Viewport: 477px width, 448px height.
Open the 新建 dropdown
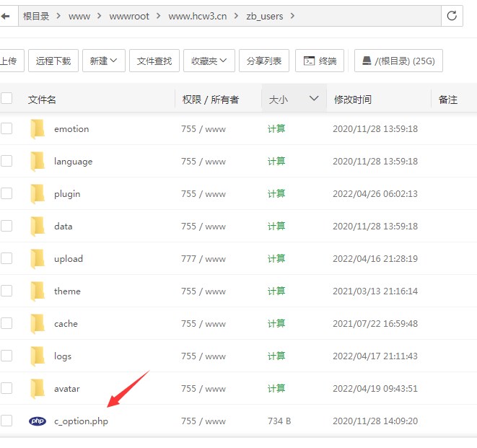pos(104,61)
